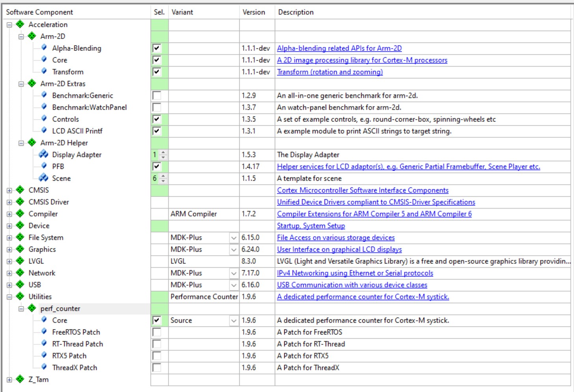Click the CMSIS Driver diamond icon
574x392 pixels.
click(20, 202)
